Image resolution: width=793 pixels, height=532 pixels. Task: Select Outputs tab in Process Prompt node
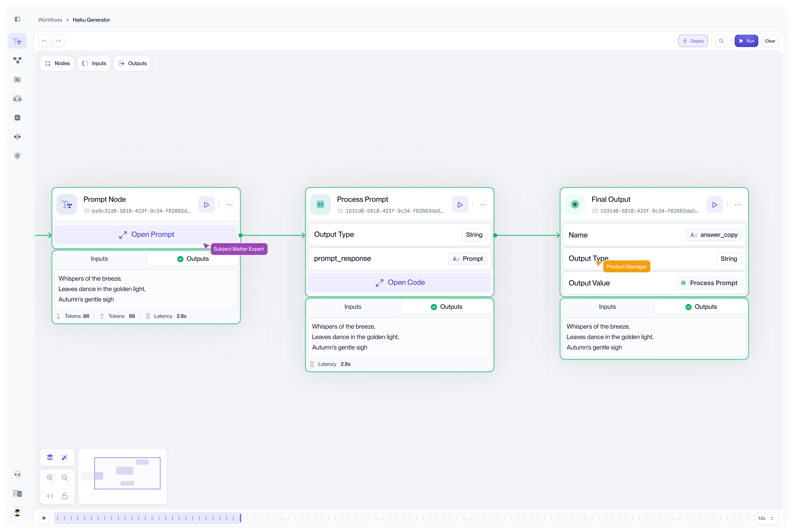pos(446,307)
